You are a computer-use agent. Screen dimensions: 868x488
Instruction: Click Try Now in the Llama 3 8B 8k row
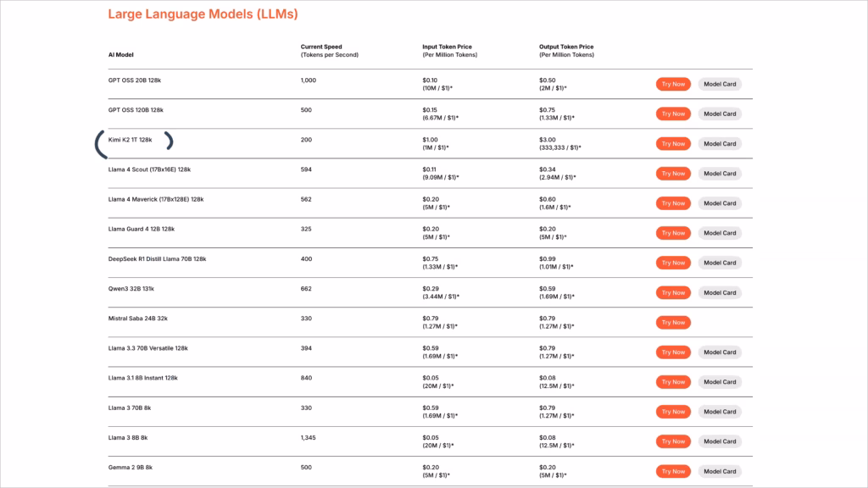(x=673, y=441)
